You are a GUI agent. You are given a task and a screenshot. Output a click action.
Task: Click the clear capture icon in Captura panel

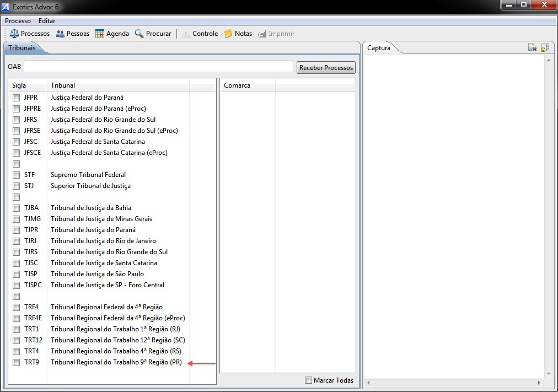click(x=532, y=48)
